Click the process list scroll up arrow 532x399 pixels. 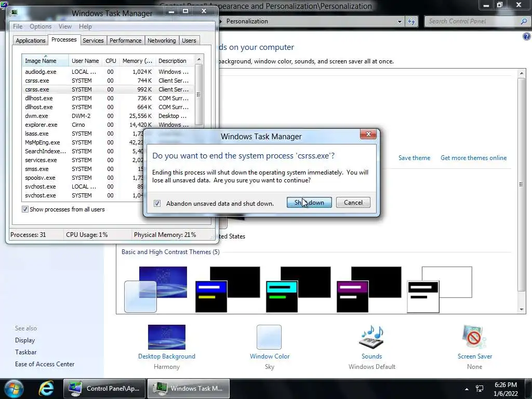(199, 59)
